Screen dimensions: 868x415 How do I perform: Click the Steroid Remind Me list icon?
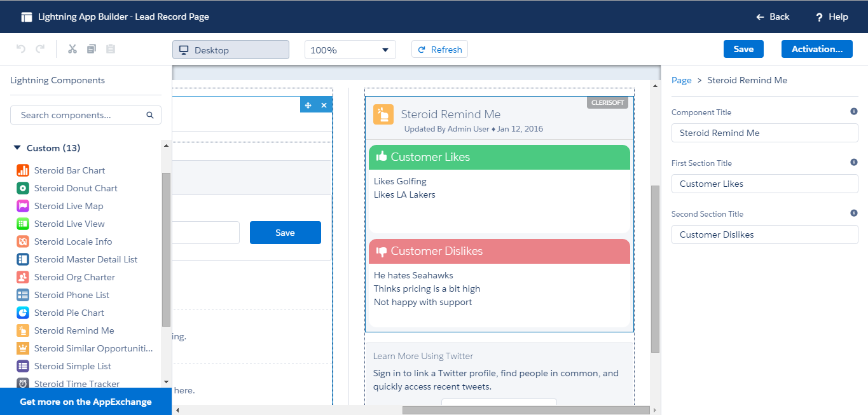(x=23, y=330)
